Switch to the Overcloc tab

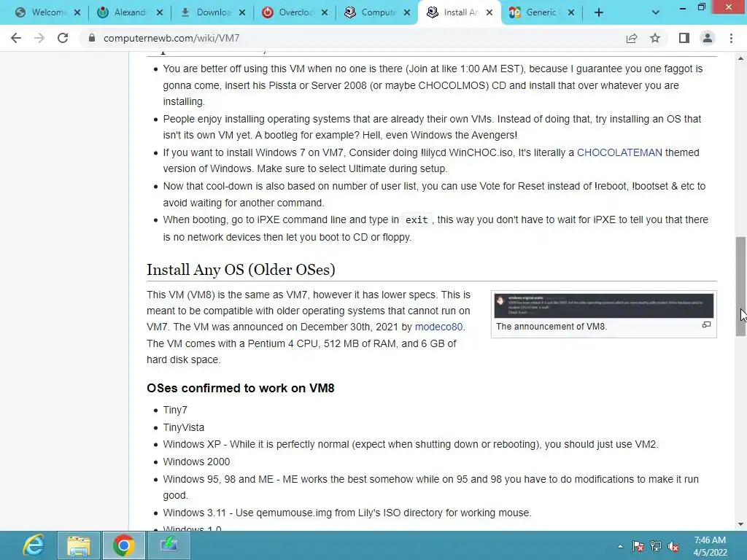pos(287,13)
